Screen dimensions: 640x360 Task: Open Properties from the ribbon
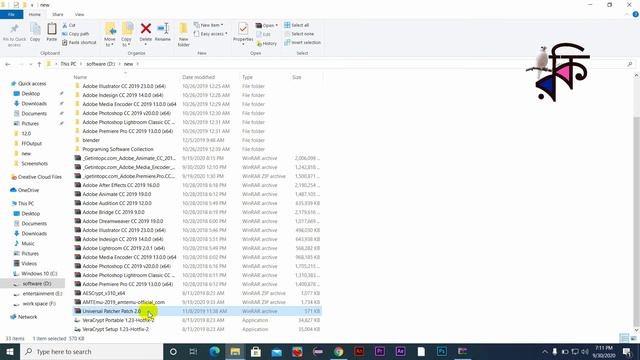click(x=243, y=33)
